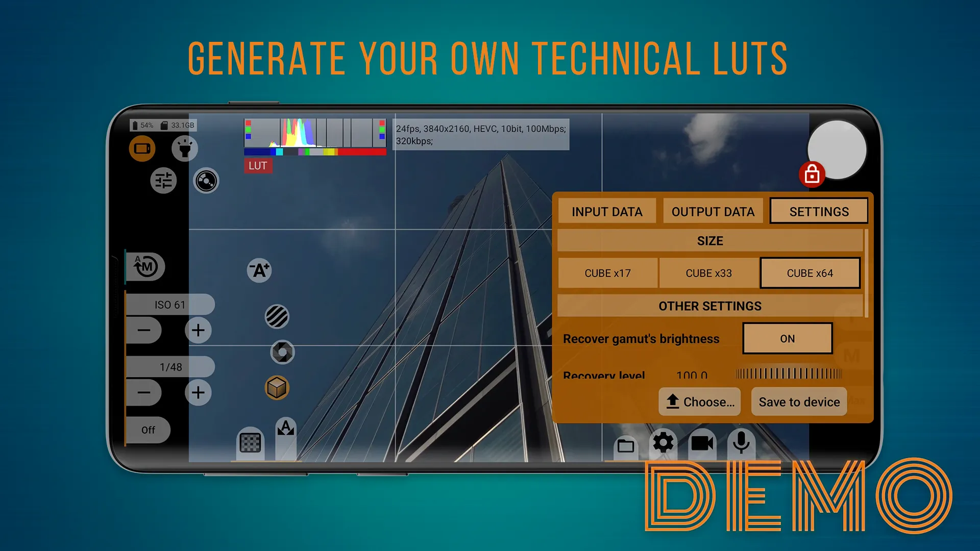Toggle Recover gamut's brightness ON
This screenshot has width=980, height=551.
point(786,338)
